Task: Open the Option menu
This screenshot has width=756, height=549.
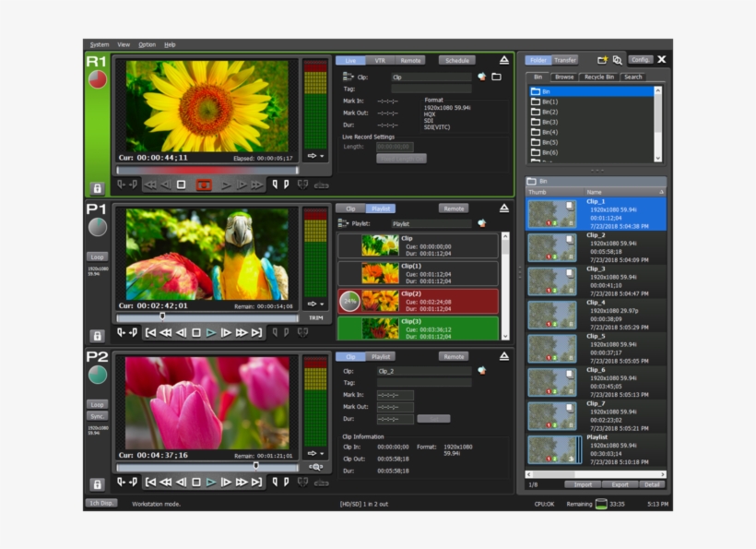Action: (x=148, y=44)
